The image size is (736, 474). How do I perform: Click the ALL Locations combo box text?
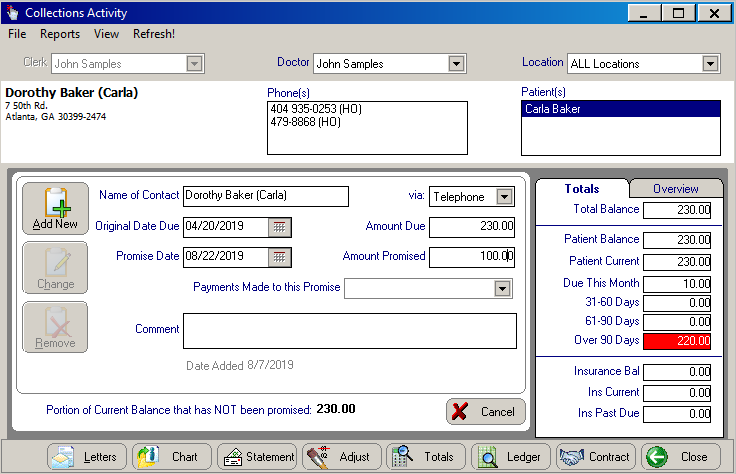coord(605,64)
